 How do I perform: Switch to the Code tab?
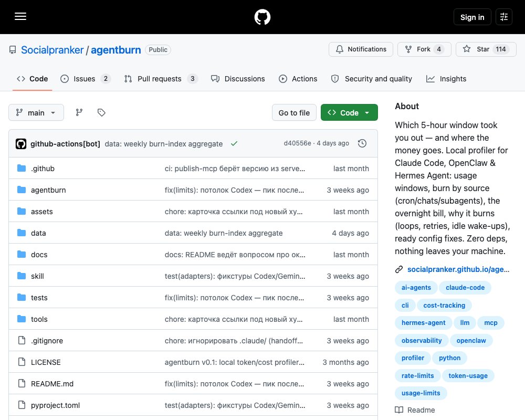[33, 79]
